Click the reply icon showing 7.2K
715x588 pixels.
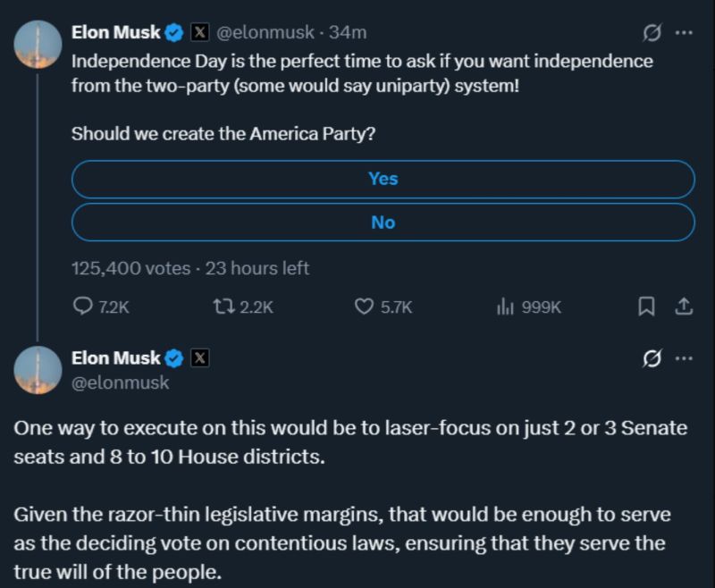pyautogui.click(x=83, y=307)
